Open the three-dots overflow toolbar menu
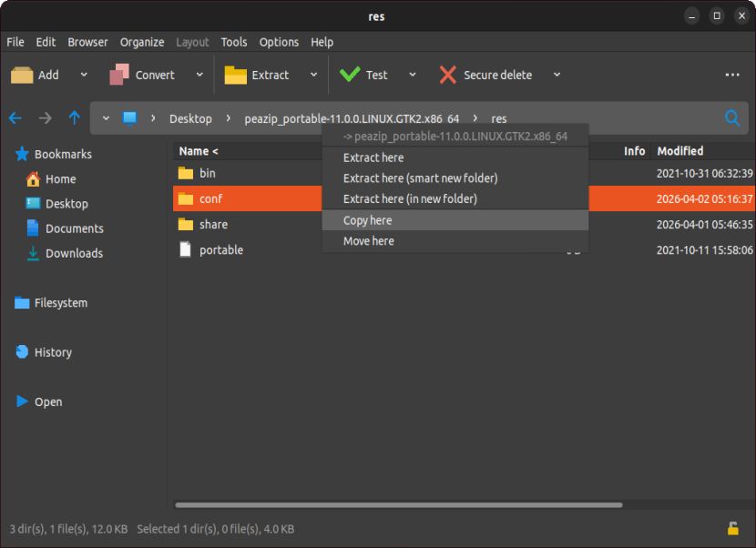 732,75
